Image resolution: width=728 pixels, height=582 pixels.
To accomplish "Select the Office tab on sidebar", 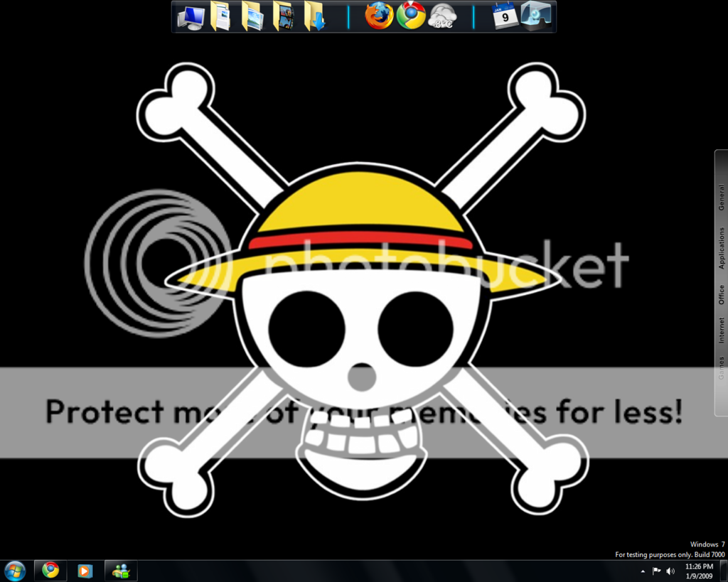I will (x=722, y=295).
